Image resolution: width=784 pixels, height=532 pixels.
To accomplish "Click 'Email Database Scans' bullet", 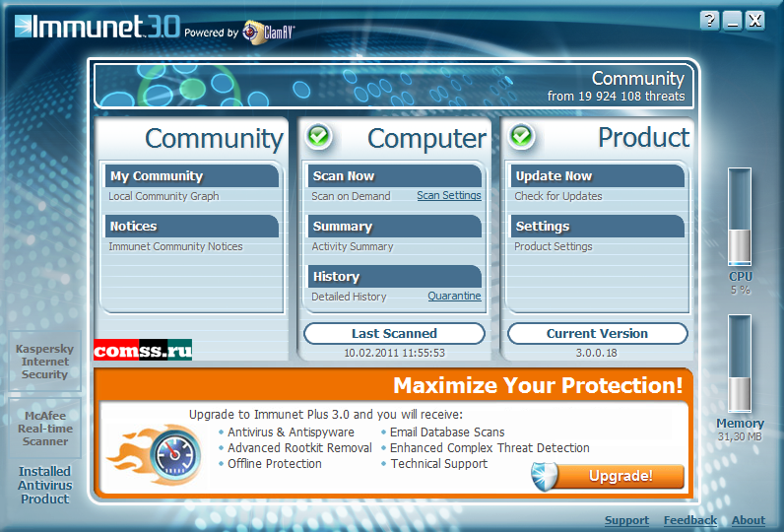I will 447,432.
